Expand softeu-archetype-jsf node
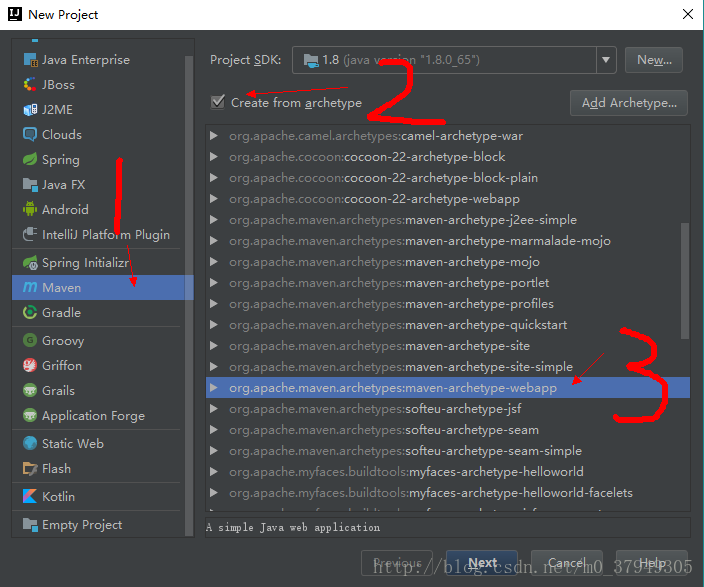The image size is (704, 587). pyautogui.click(x=214, y=409)
